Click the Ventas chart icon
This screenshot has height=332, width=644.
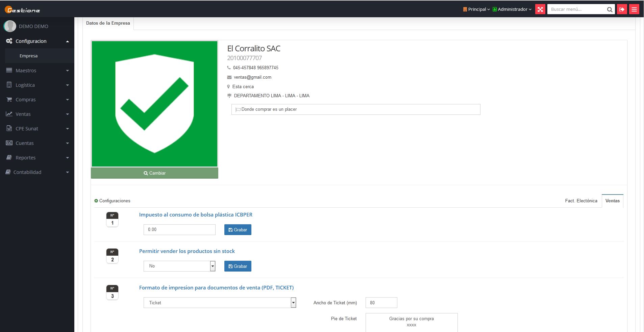9,114
